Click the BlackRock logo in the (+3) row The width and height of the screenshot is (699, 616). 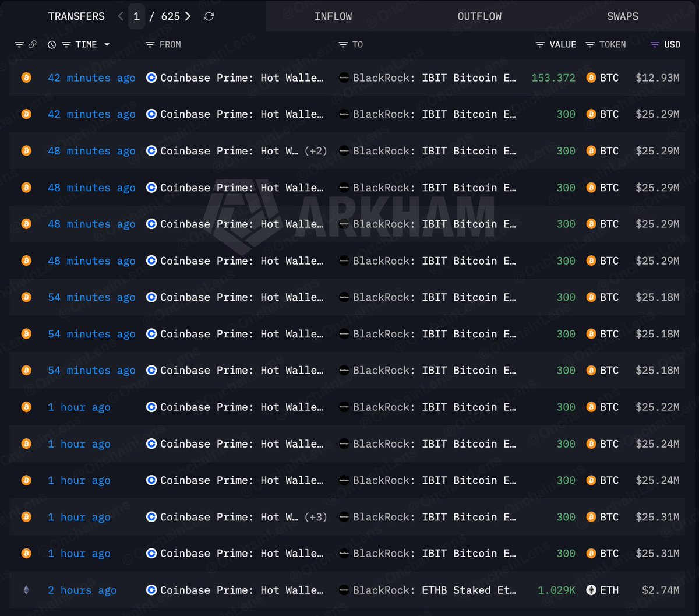(x=344, y=517)
